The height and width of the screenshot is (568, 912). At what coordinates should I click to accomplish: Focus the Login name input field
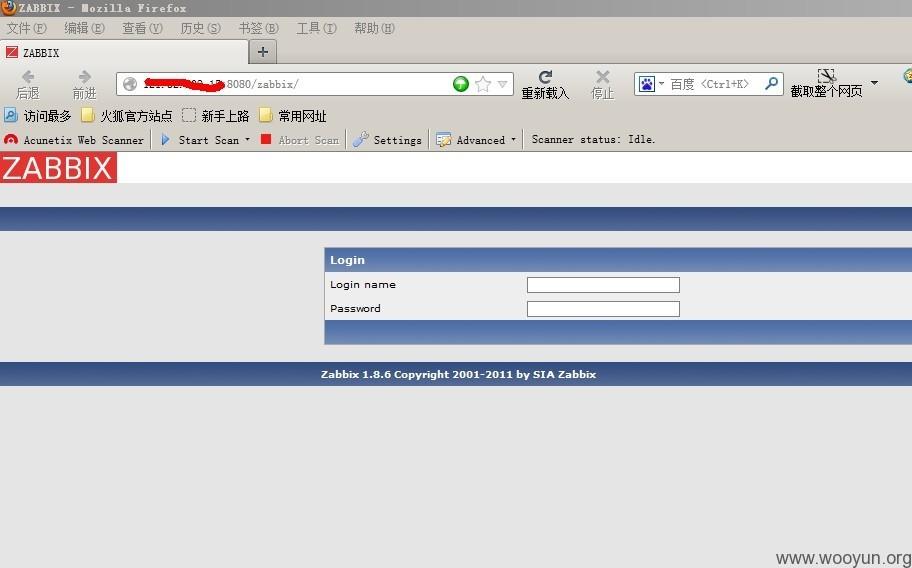pyautogui.click(x=603, y=285)
